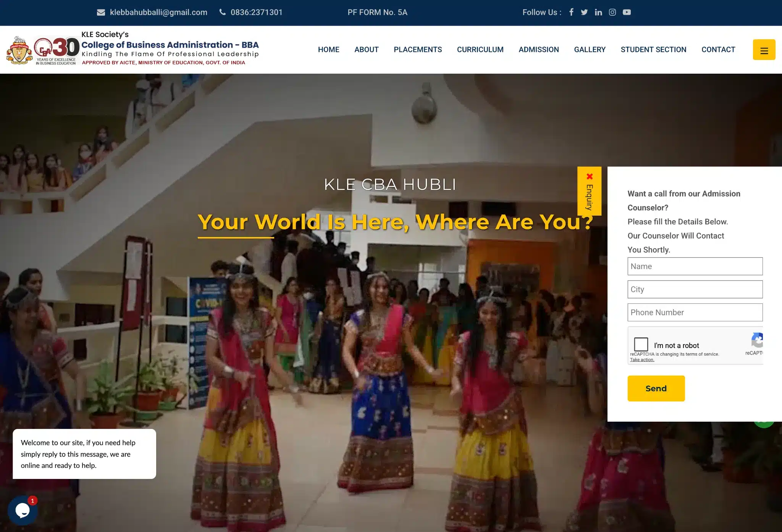Open the chat bubble widget
The height and width of the screenshot is (532, 782).
pos(23,510)
